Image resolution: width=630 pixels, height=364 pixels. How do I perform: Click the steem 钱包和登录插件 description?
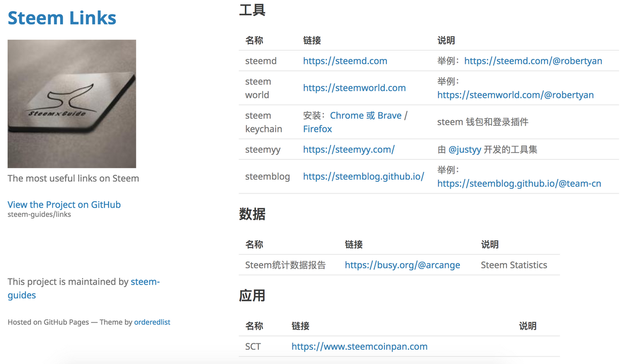pos(483,122)
